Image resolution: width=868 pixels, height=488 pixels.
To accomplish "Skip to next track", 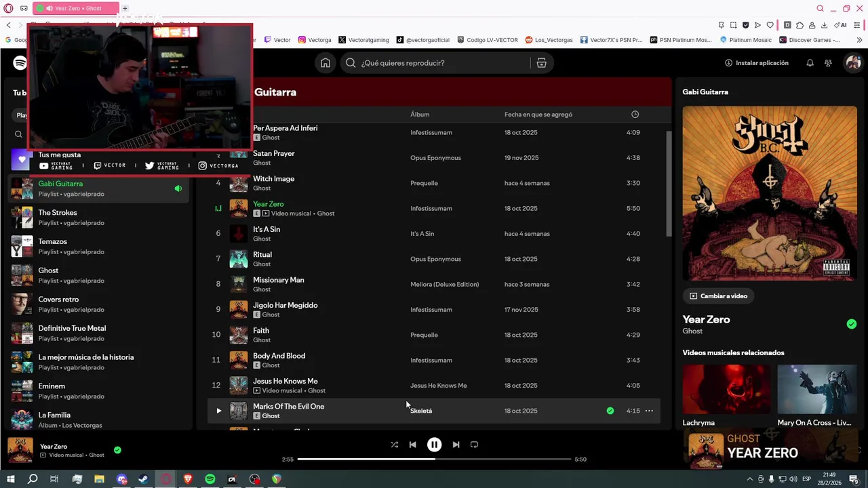I will pyautogui.click(x=456, y=445).
